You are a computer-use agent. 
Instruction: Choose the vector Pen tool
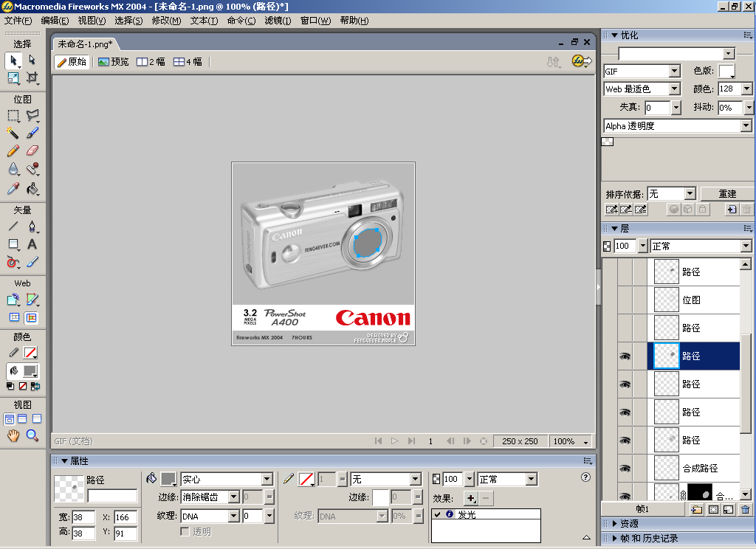[32, 226]
